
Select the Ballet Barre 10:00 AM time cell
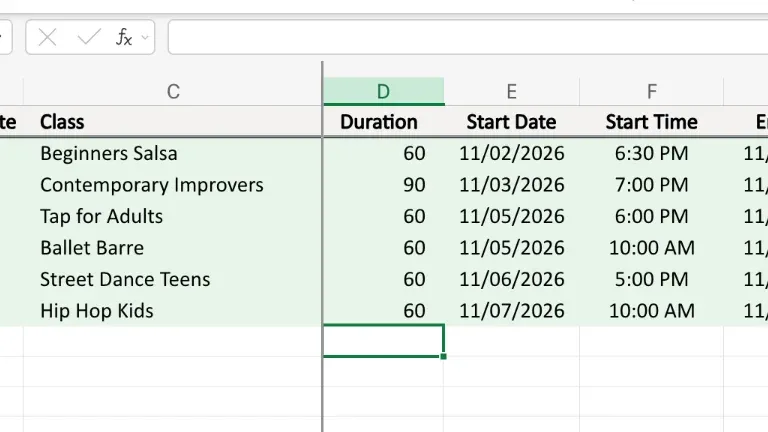[x=651, y=248]
